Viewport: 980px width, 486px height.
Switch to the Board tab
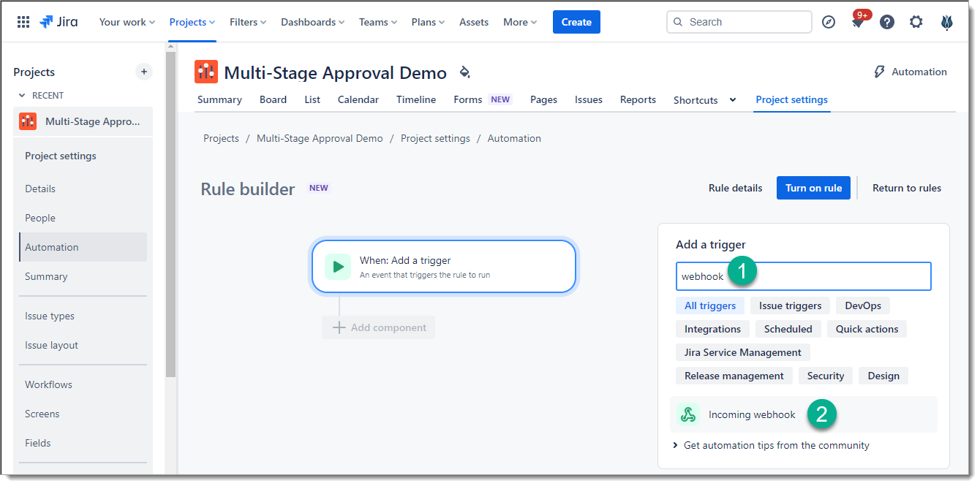[x=273, y=99]
